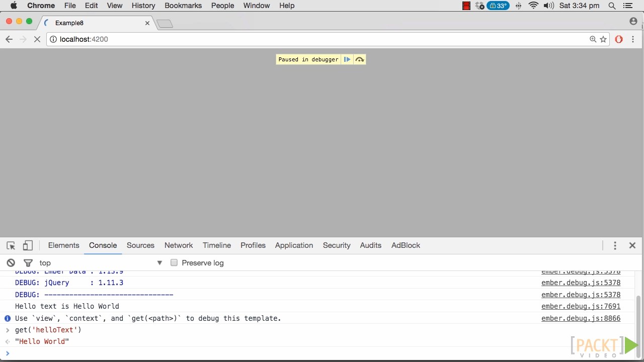The width and height of the screenshot is (644, 362).
Task: Open ember.debug.js:7691 source link
Action: pos(581,306)
